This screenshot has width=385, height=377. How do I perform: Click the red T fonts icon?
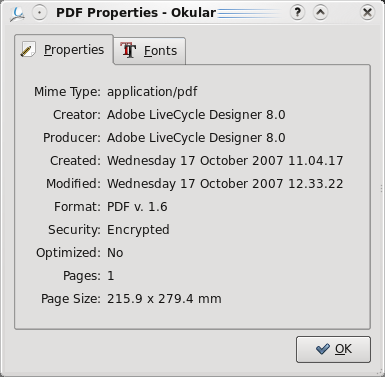pyautogui.click(x=128, y=50)
